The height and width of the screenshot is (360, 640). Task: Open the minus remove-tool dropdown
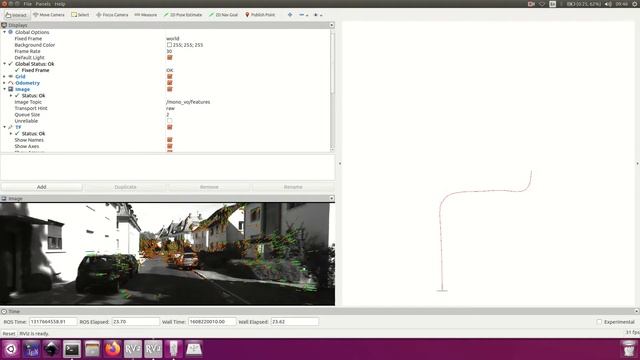point(304,15)
